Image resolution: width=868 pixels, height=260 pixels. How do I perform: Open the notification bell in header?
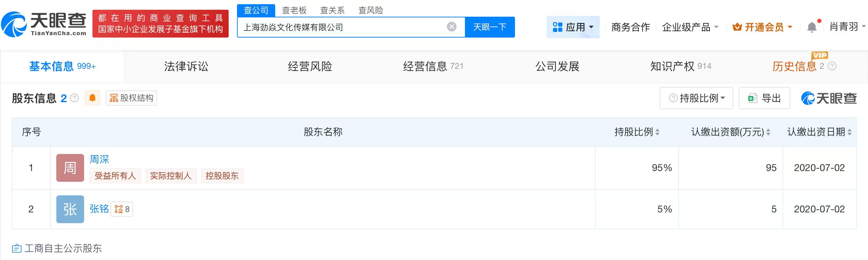(812, 27)
